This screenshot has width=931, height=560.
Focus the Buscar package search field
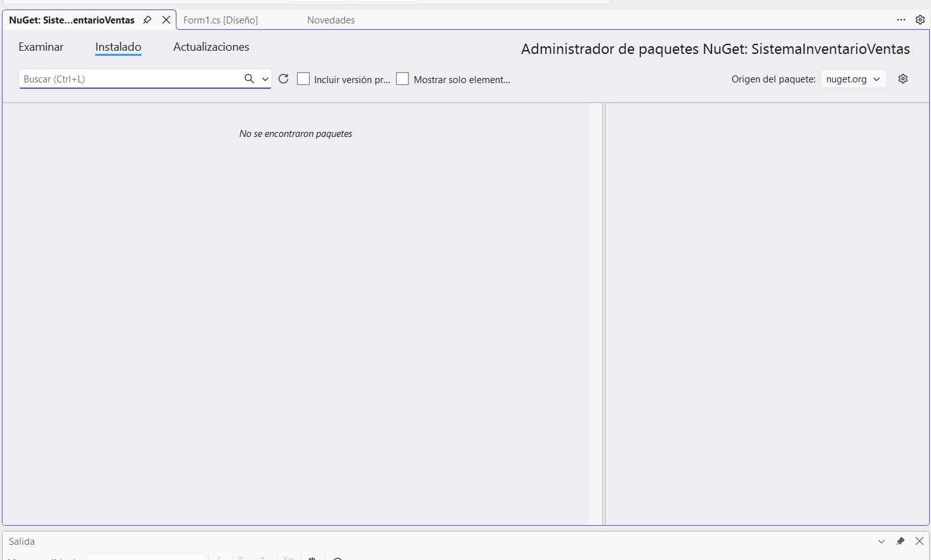point(130,79)
